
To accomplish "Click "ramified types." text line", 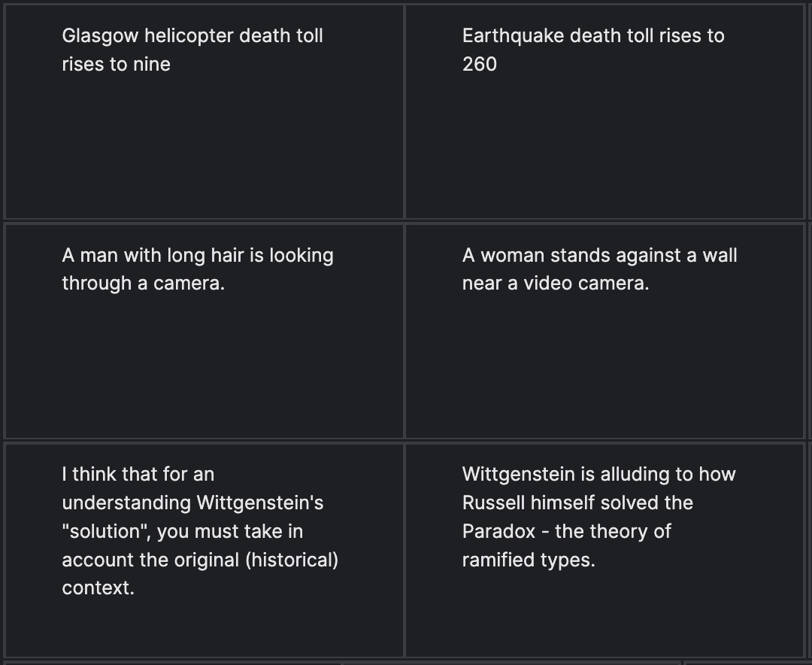I will [x=528, y=560].
